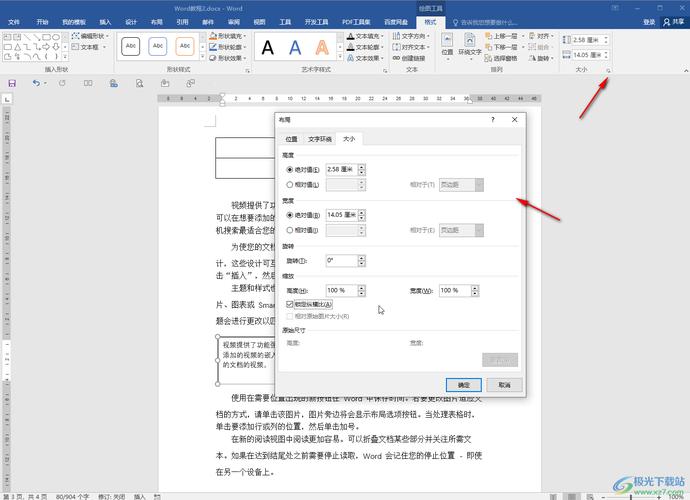This screenshot has width=690, height=500.
Task: Open the 插入 Insert ribbon tab
Action: coord(105,22)
